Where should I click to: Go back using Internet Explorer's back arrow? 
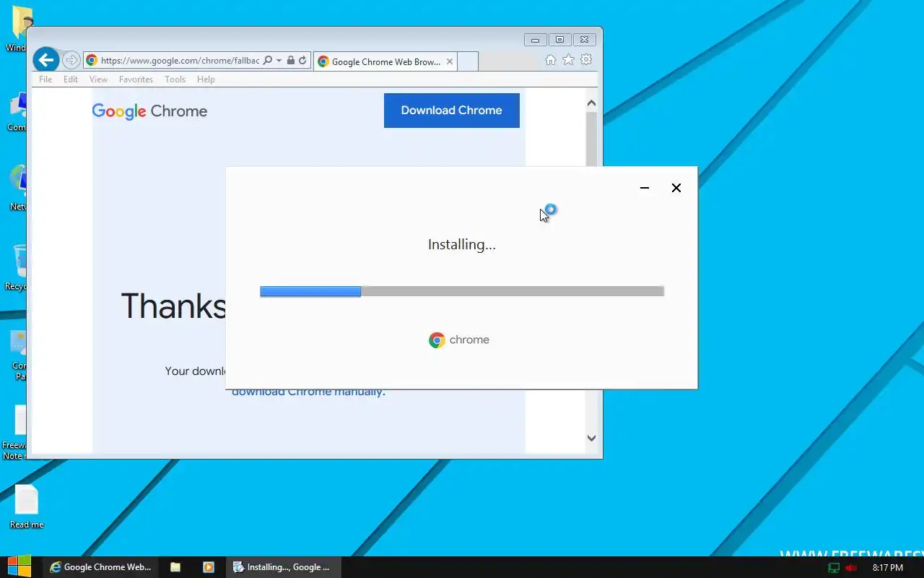(x=46, y=60)
